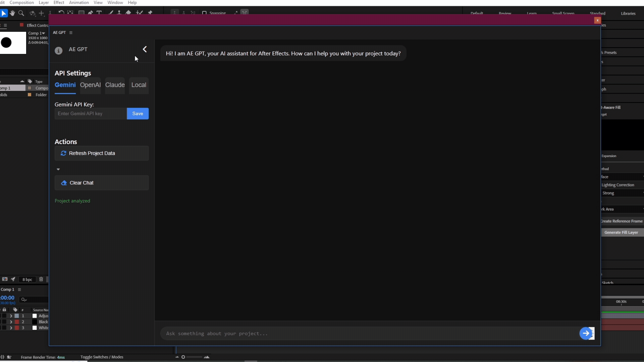The height and width of the screenshot is (362, 644).
Task: Zoom in timeline with large mountain icon
Action: (207, 357)
